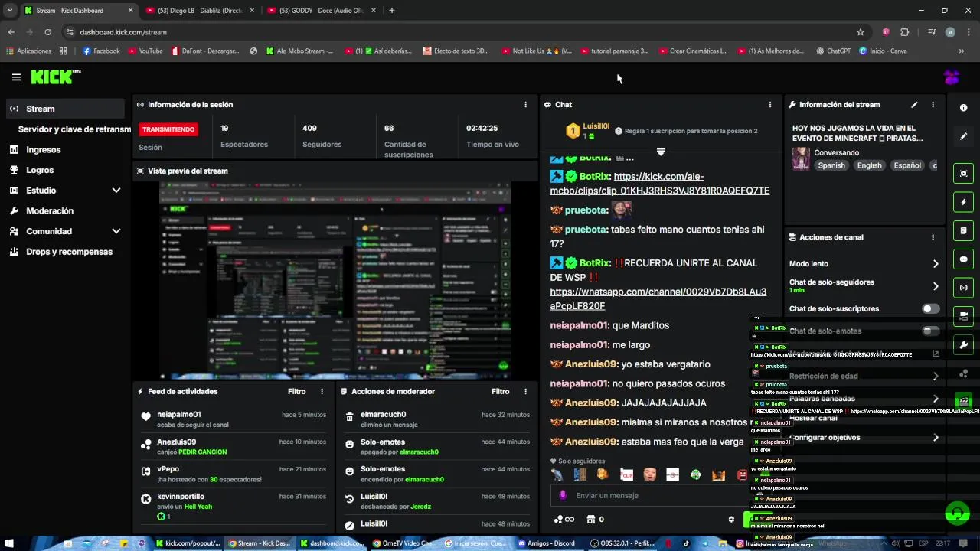Open the Acciones de canal three-dot menu

coord(933,237)
